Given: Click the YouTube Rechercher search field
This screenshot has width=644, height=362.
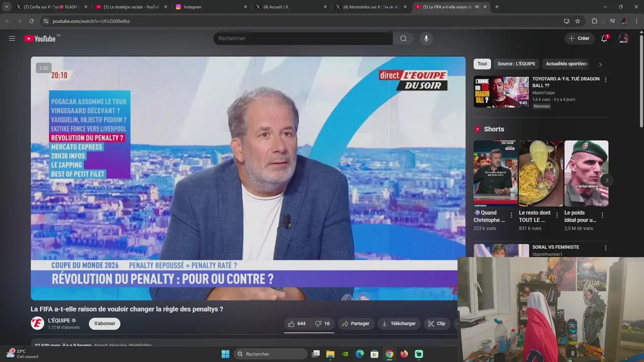Looking at the screenshot, I should pos(303,38).
